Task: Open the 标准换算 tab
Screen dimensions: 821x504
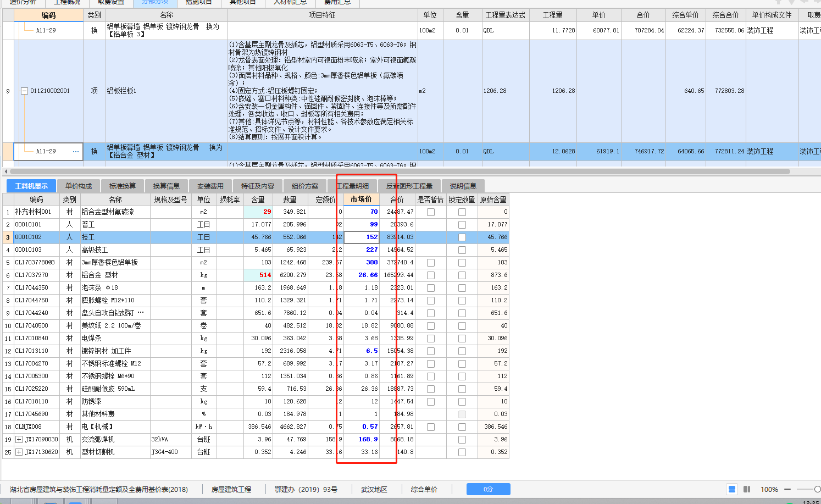Action: (123, 186)
